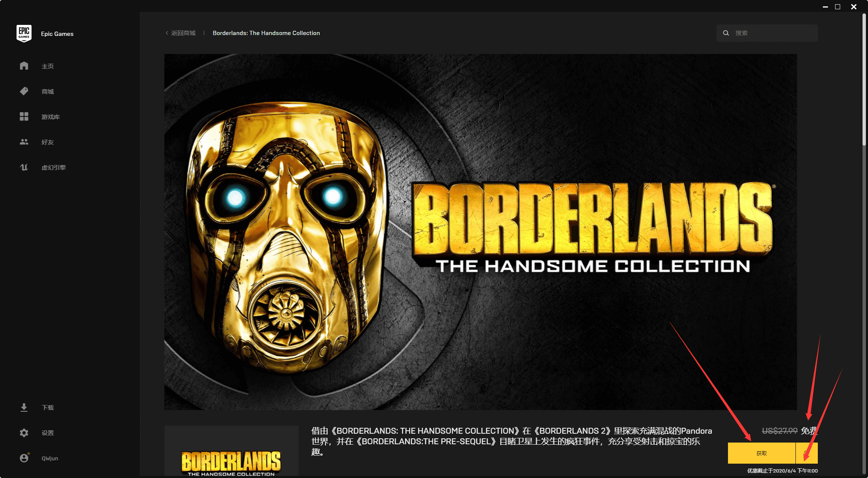This screenshot has width=868, height=478.
Task: Open the QWjun account name
Action: coord(50,458)
